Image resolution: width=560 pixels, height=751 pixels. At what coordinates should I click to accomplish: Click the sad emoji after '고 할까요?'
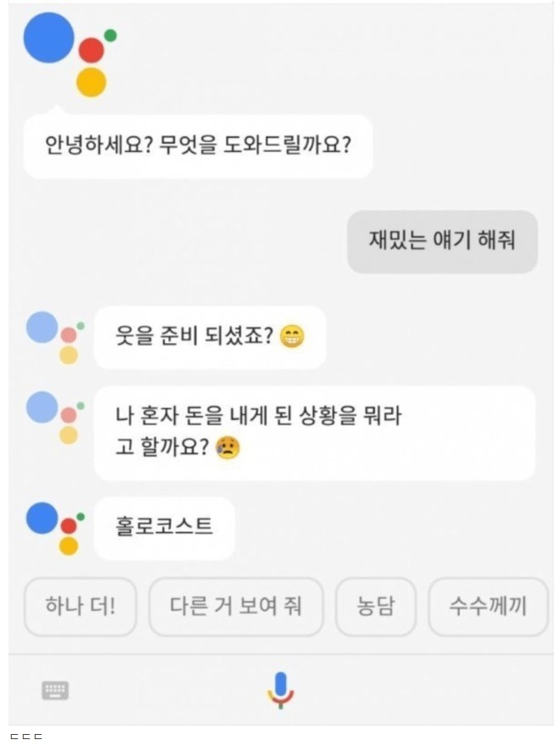pyautogui.click(x=227, y=447)
